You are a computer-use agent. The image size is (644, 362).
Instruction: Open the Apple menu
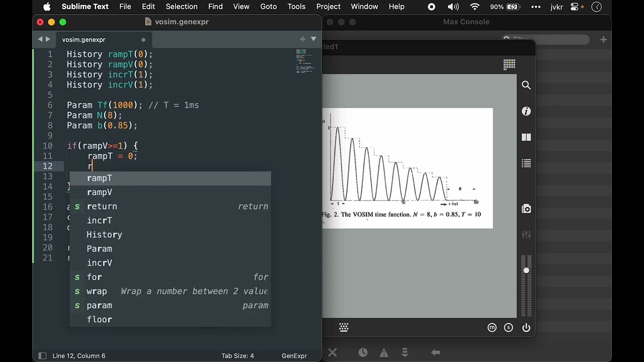point(47,7)
